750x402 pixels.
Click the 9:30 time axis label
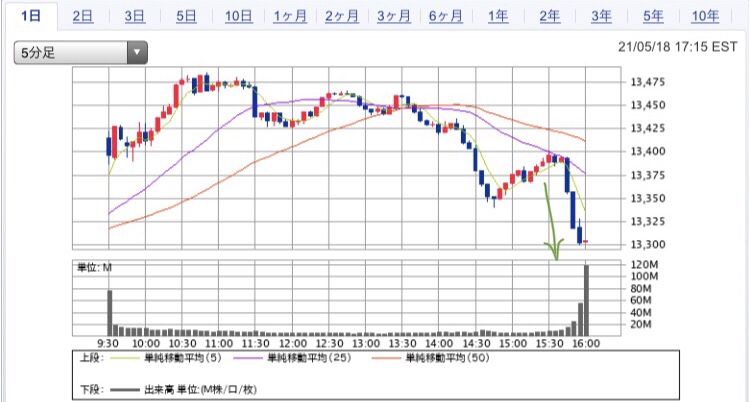109,344
